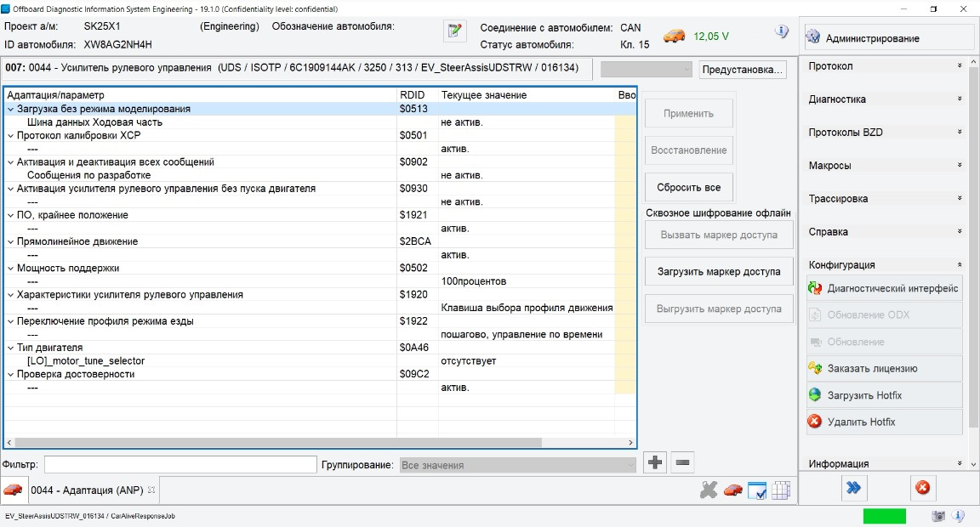
Task: Click the Администрирование icon
Action: [812, 37]
